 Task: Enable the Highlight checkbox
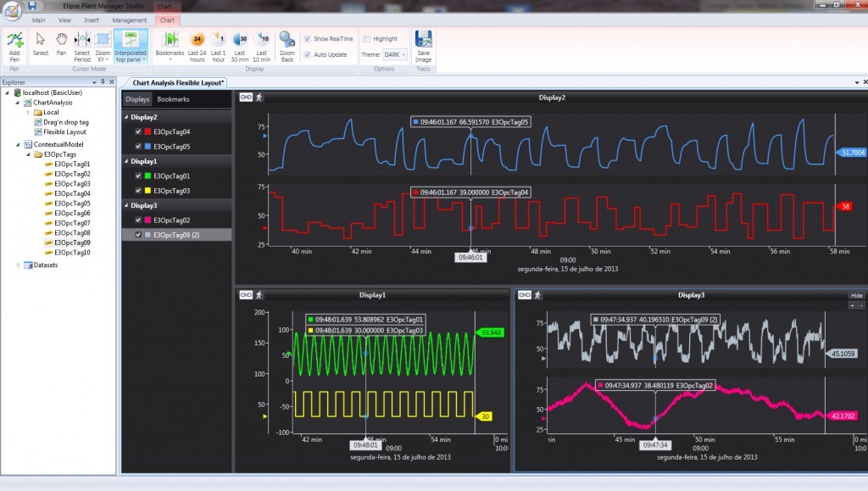[x=366, y=39]
